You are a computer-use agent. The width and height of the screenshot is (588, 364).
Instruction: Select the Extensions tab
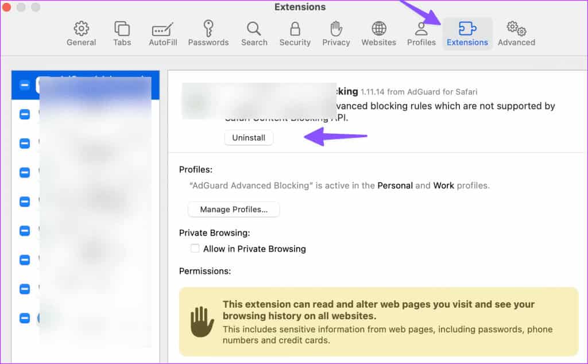[x=467, y=34]
